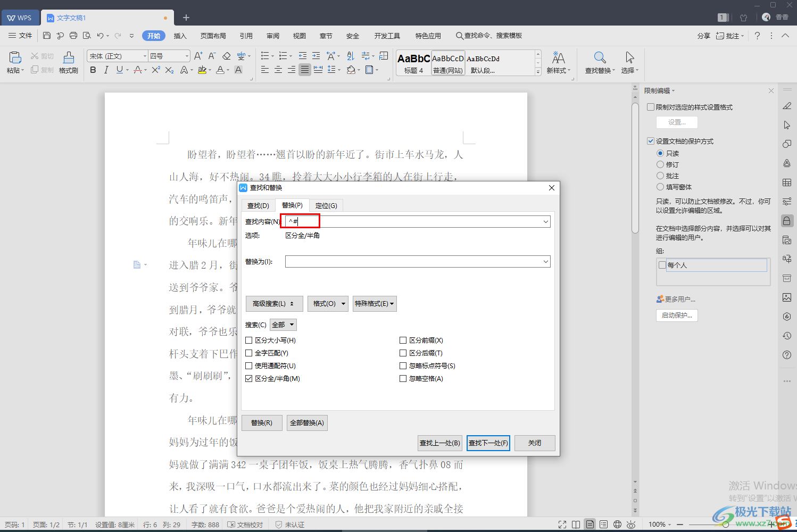
Task: Click the Format Painter icon
Action: pos(69,57)
